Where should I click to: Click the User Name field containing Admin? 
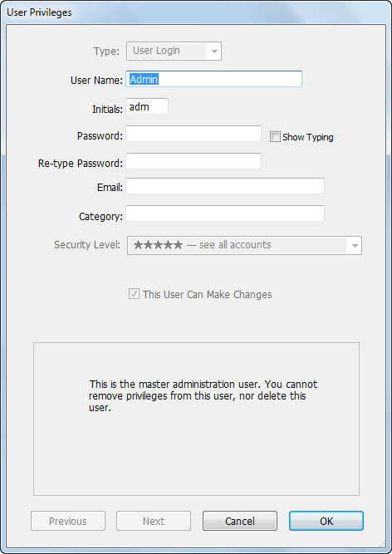pos(213,79)
